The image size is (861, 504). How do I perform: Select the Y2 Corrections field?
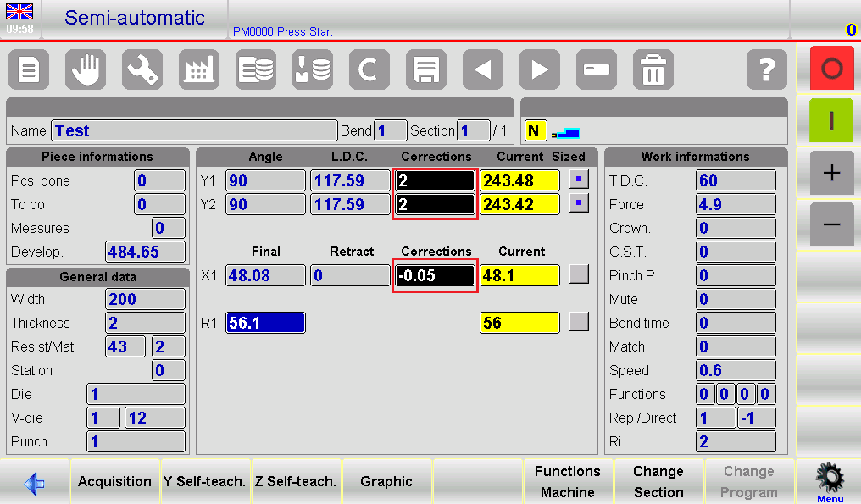(435, 204)
